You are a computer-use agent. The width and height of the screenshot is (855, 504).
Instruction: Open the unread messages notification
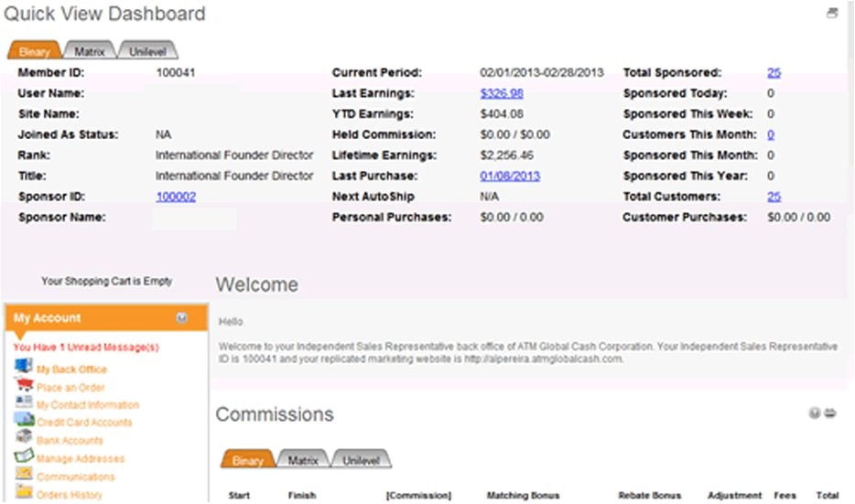(86, 347)
